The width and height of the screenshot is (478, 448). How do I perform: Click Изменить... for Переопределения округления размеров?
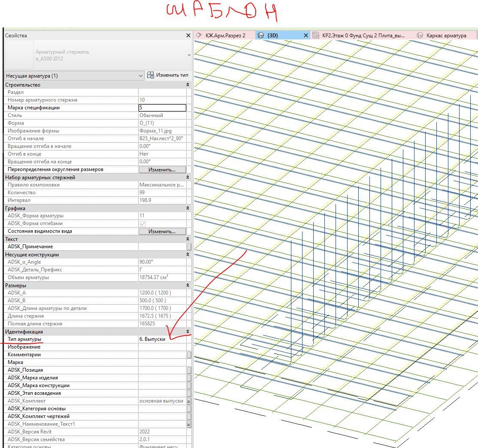(162, 170)
